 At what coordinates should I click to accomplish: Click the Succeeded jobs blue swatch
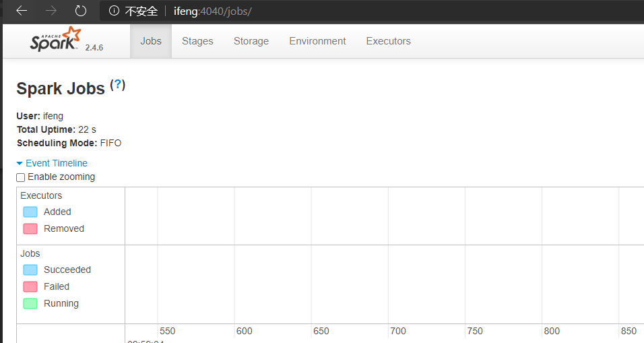point(30,270)
